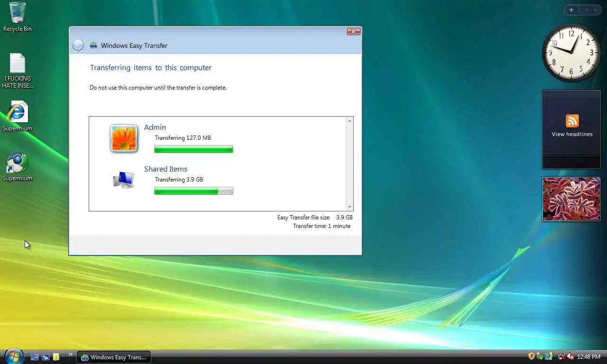Click the analog clock sidebar gadget
Image resolution: width=607 pixels, height=364 pixels.
pyautogui.click(x=571, y=52)
